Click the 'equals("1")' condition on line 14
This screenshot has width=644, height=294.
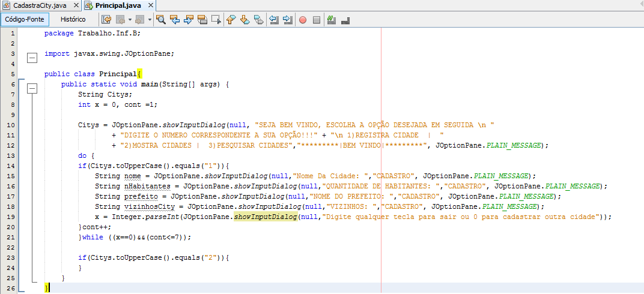[196, 166]
